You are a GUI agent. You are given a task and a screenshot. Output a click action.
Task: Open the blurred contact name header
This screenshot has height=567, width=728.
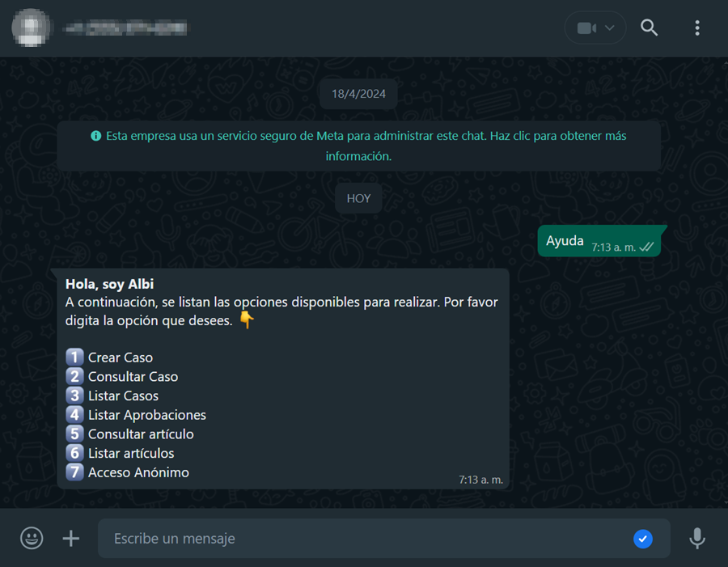coord(126,28)
